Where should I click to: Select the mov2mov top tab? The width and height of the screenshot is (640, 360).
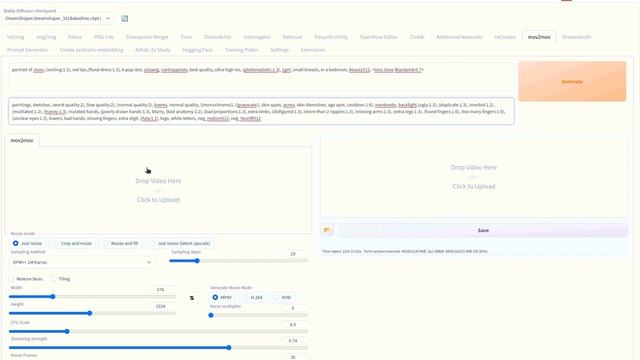[x=539, y=37]
